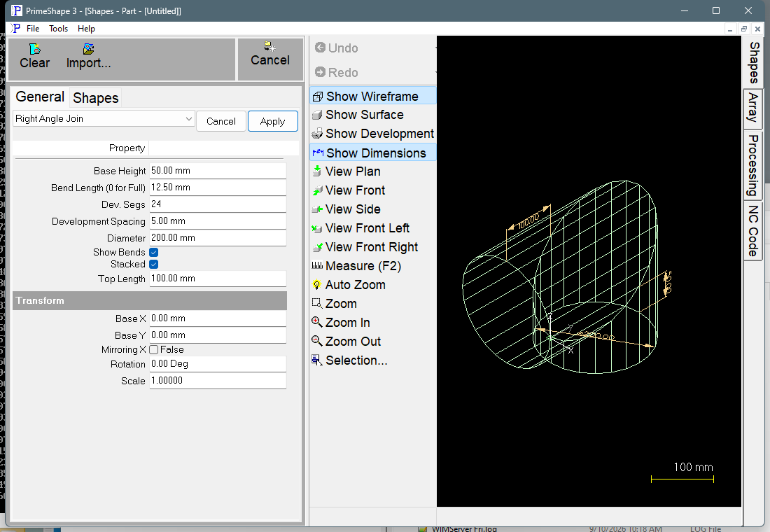This screenshot has height=532, width=770.
Task: Select the NC Code vertical side tab
Action: (x=754, y=231)
